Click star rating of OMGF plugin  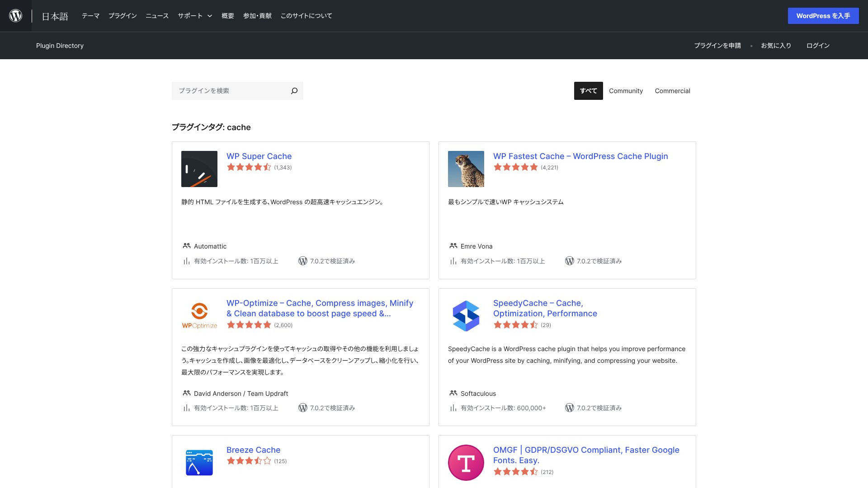(516, 472)
